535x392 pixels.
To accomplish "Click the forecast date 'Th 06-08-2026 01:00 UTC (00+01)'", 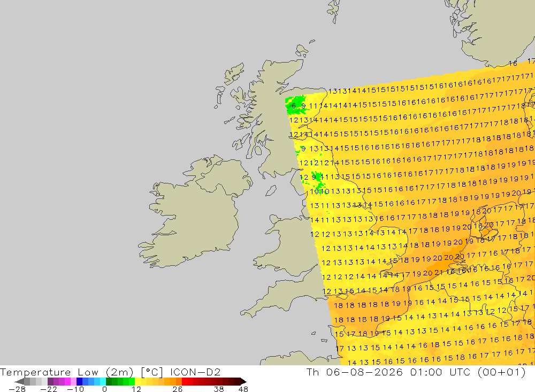I will 416,372.
